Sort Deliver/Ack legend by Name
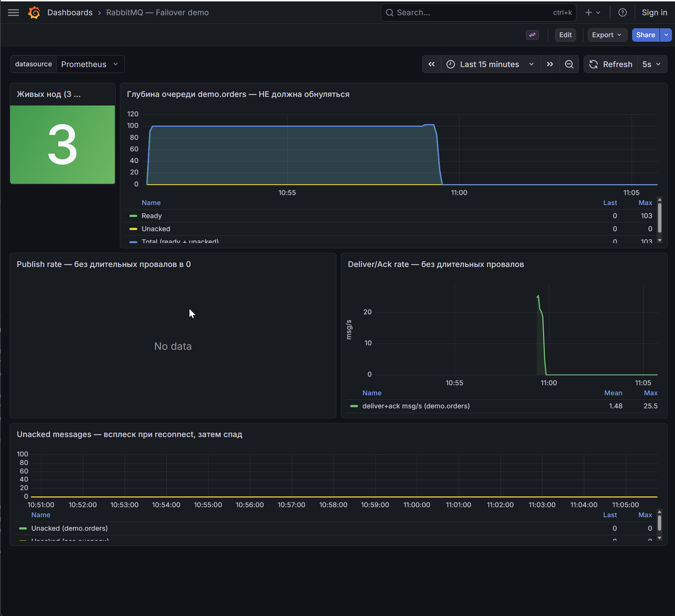Screen dimensions: 675x616 point(372,393)
